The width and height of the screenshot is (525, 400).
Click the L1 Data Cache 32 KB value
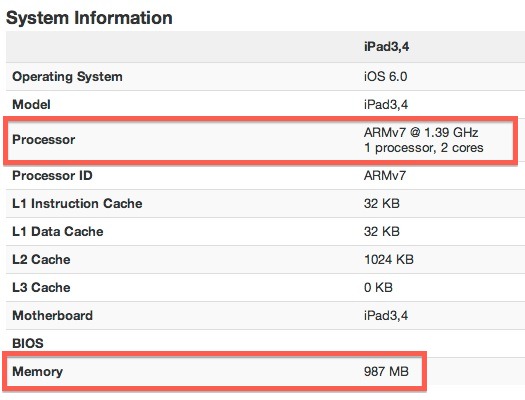(382, 232)
